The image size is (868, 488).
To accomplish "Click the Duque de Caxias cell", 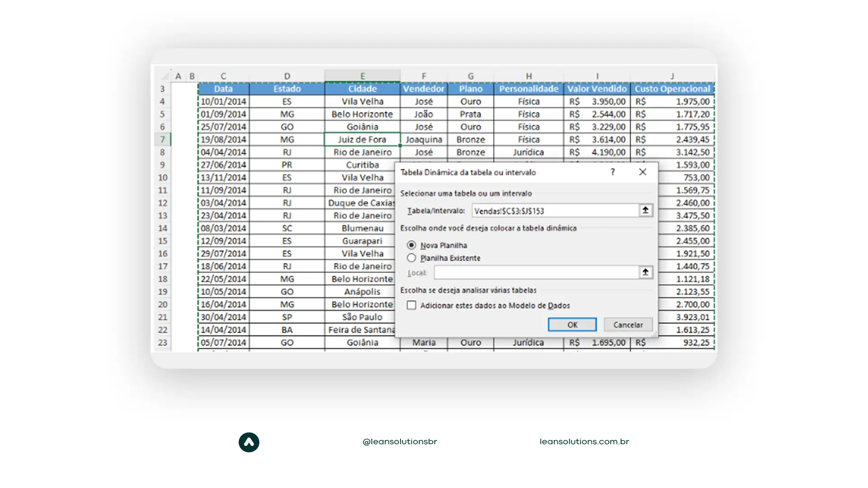I will [361, 202].
